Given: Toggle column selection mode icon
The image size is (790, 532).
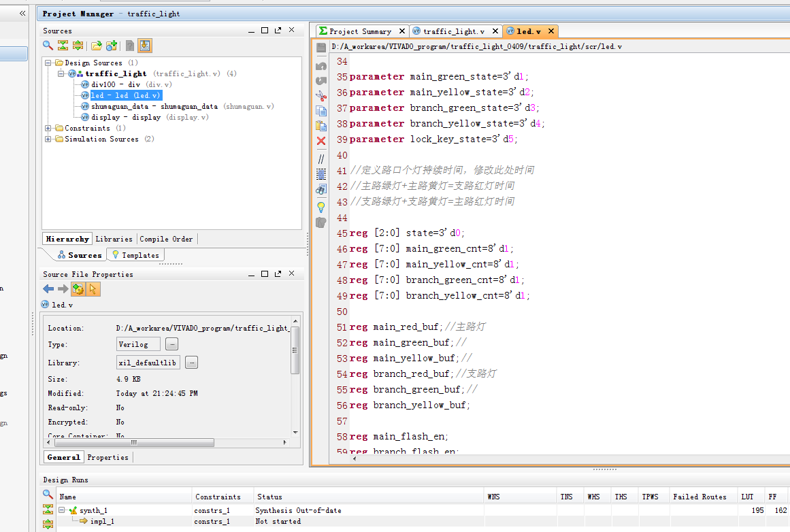Looking at the screenshot, I should (321, 174).
